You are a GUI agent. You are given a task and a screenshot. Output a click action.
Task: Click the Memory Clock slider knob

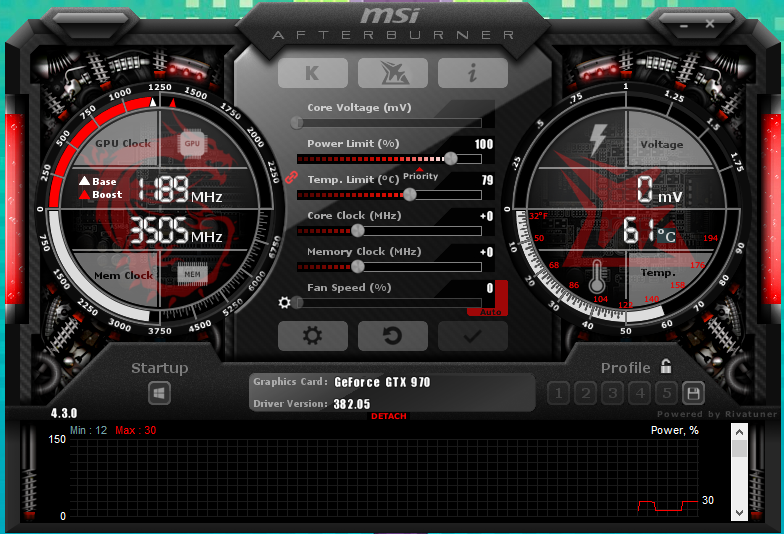358,266
